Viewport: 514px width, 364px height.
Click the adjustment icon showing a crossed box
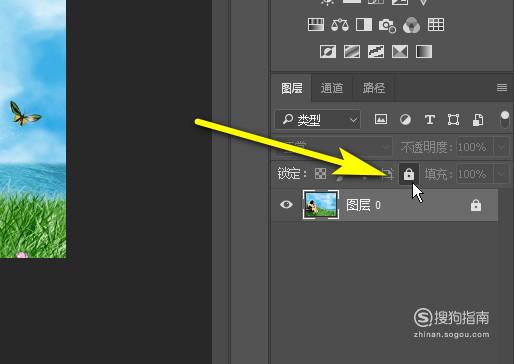(x=400, y=52)
